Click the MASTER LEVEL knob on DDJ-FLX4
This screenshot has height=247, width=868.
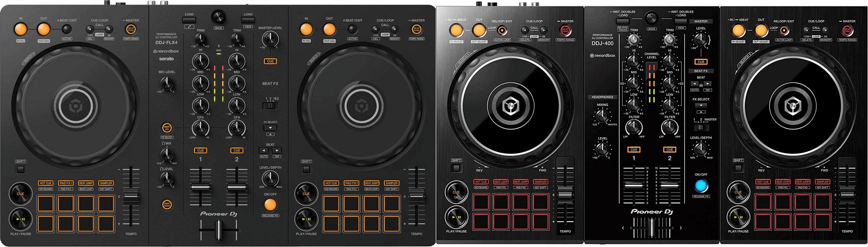[x=270, y=39]
